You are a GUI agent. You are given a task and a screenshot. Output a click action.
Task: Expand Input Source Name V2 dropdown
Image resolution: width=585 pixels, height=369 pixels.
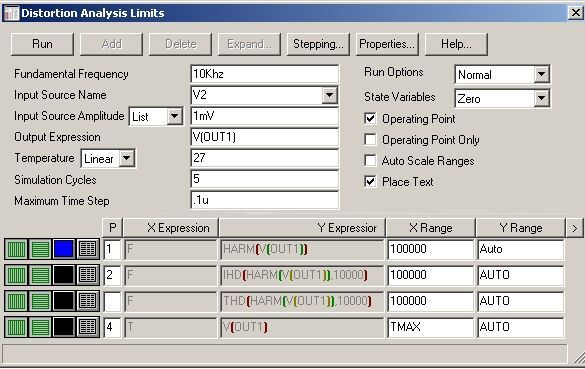[329, 95]
